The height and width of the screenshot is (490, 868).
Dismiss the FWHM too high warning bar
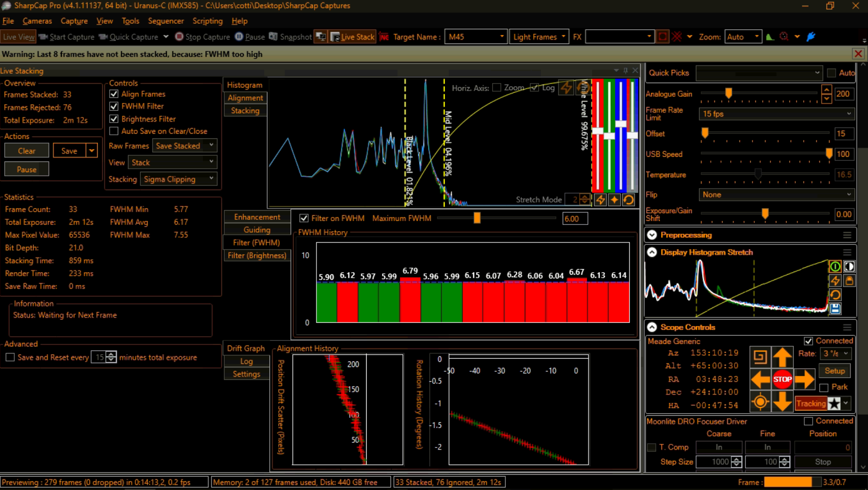[858, 54]
